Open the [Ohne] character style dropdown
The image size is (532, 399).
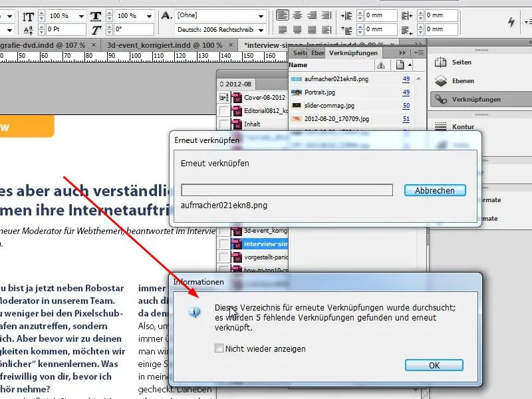(261, 16)
